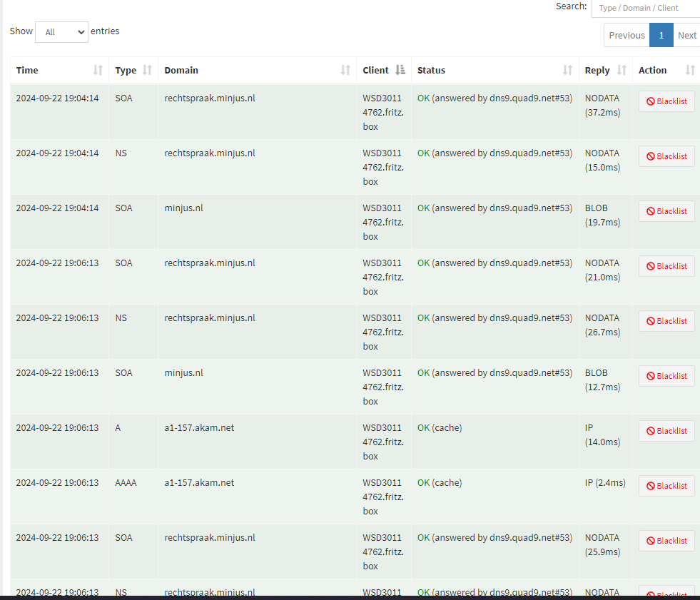Click the Status column header label
This screenshot has height=600, width=700.
(x=431, y=70)
